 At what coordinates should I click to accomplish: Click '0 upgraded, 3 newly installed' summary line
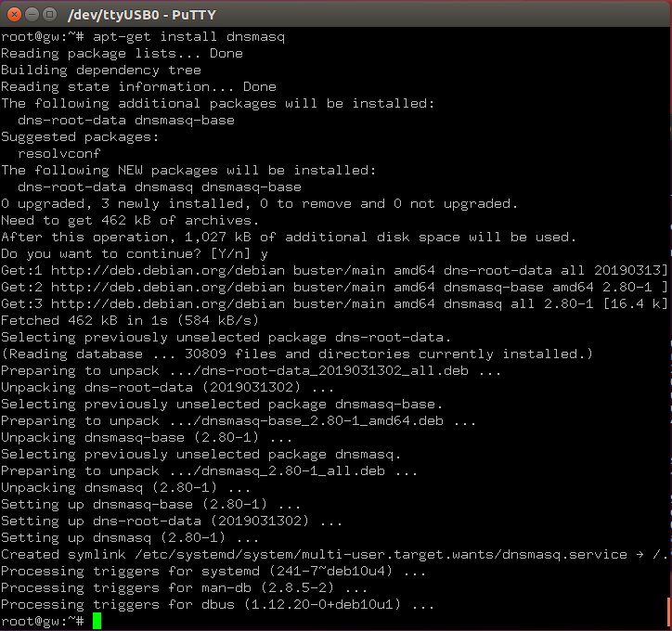259,204
